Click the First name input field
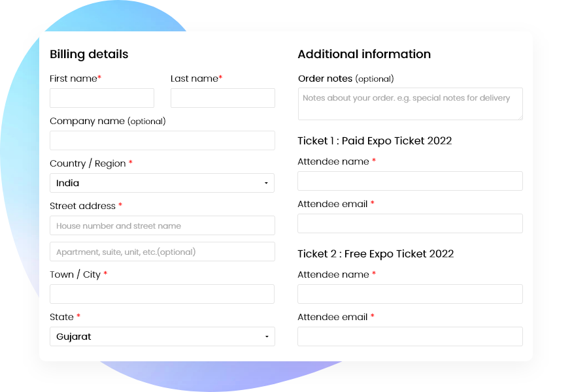Image resolution: width=572 pixels, height=392 pixels. pos(101,98)
